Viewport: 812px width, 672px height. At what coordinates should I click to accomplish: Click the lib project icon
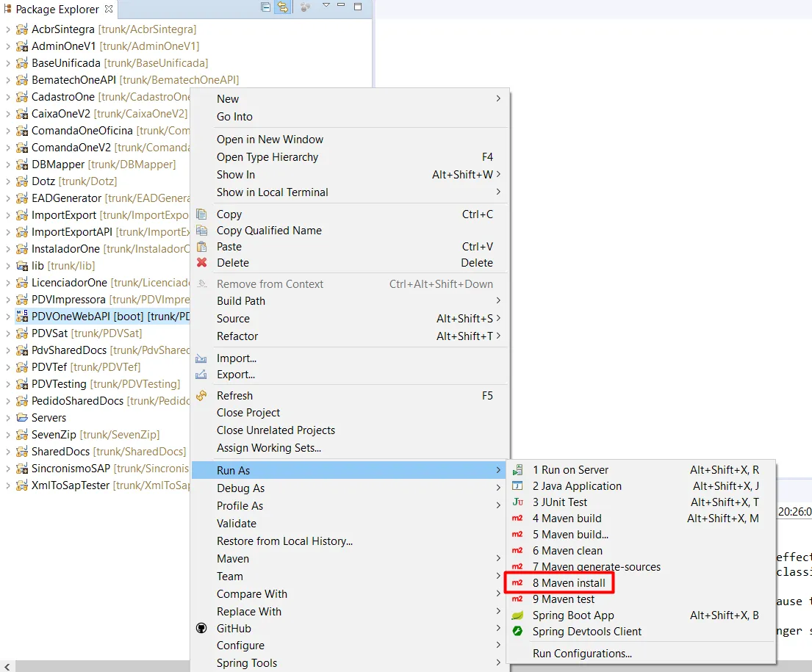(x=22, y=266)
